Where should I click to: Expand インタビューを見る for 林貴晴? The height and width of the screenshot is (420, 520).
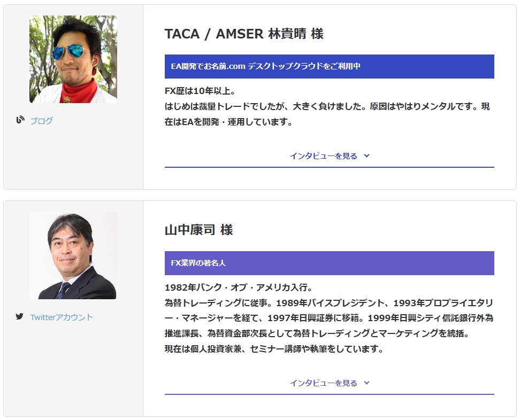(x=323, y=156)
